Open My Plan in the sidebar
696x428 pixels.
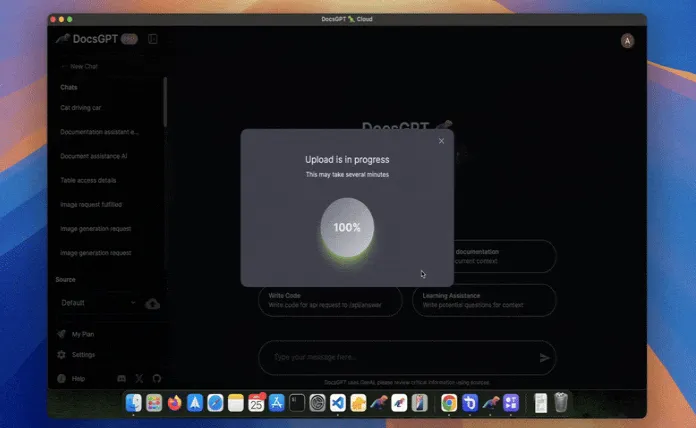tap(77, 334)
